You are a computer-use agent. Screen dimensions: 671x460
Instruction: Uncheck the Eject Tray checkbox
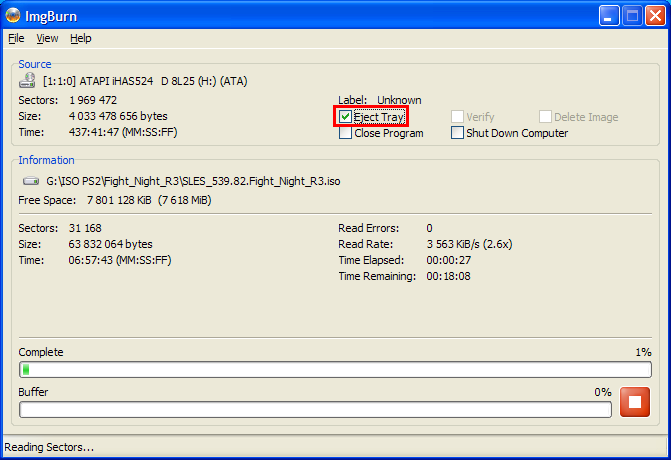pyautogui.click(x=345, y=117)
